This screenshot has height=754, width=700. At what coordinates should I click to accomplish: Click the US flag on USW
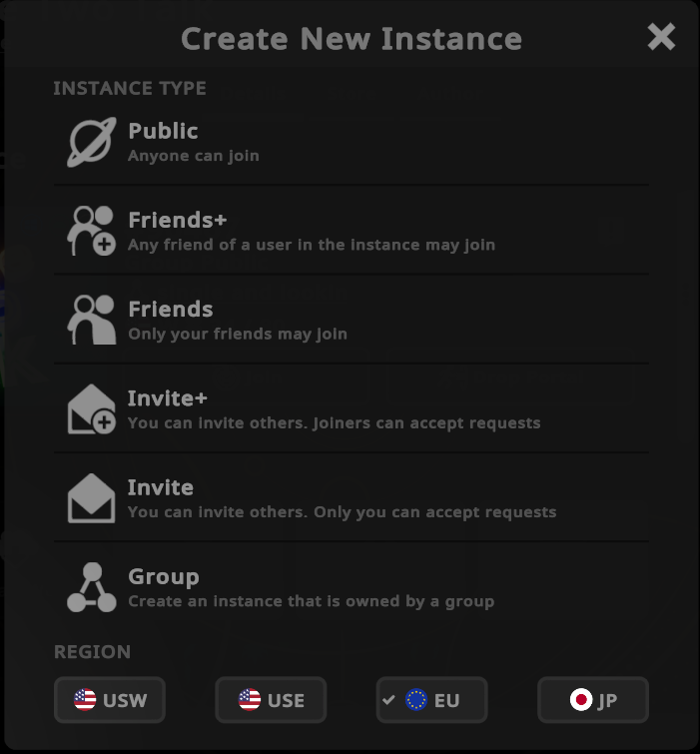point(85,700)
